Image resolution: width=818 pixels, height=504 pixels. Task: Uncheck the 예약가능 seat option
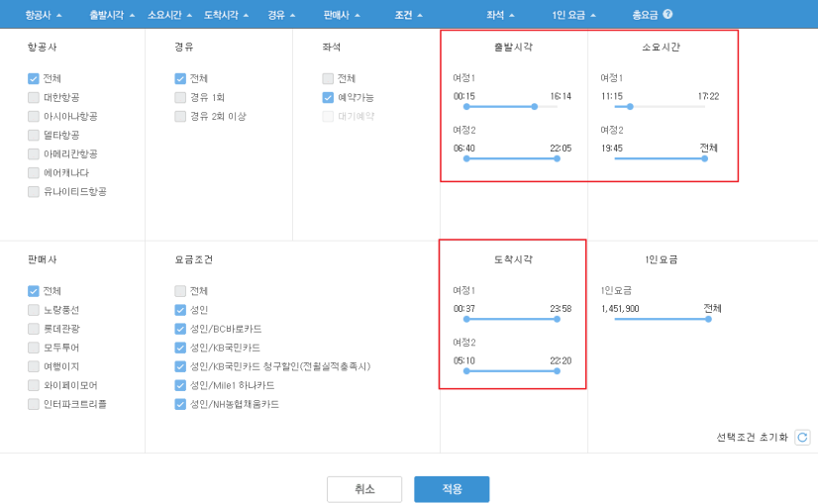pyautogui.click(x=328, y=98)
